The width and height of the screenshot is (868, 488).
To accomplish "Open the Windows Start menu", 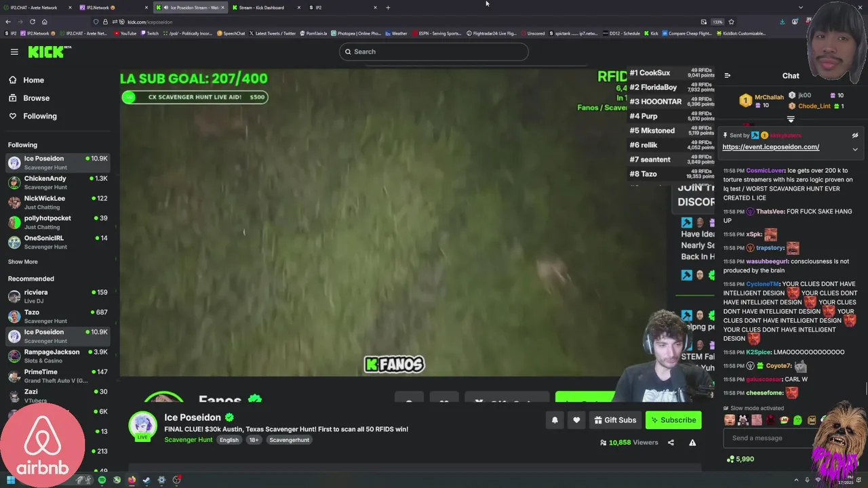I will click(10, 480).
